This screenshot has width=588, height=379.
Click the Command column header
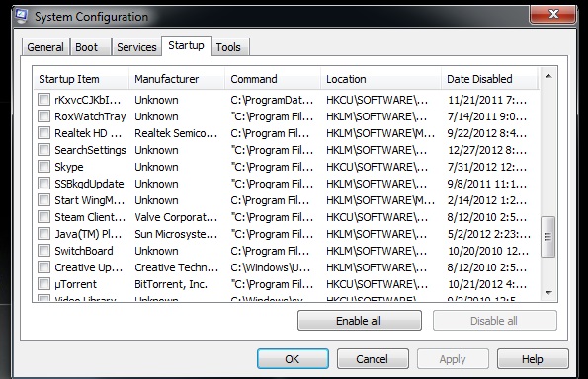pyautogui.click(x=273, y=79)
